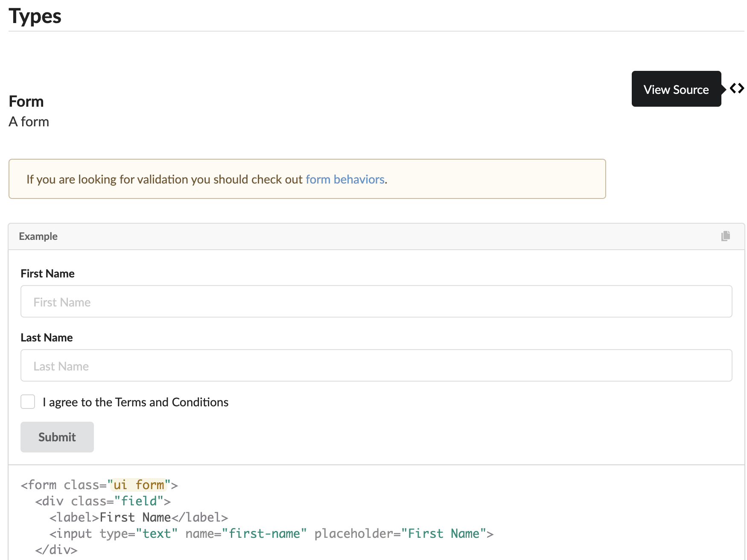Tick the Terms and Conditions checkbox
The width and height of the screenshot is (747, 560).
(28, 402)
